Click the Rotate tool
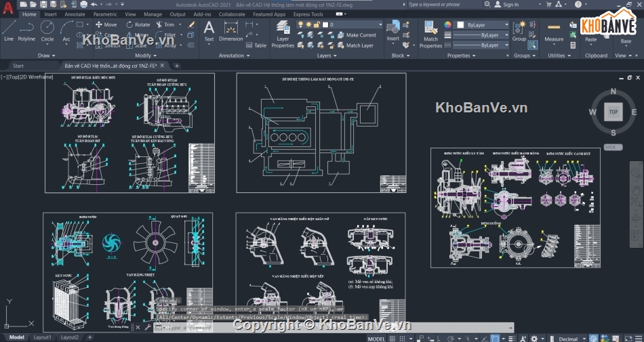This screenshot has height=342, width=644. [138, 24]
